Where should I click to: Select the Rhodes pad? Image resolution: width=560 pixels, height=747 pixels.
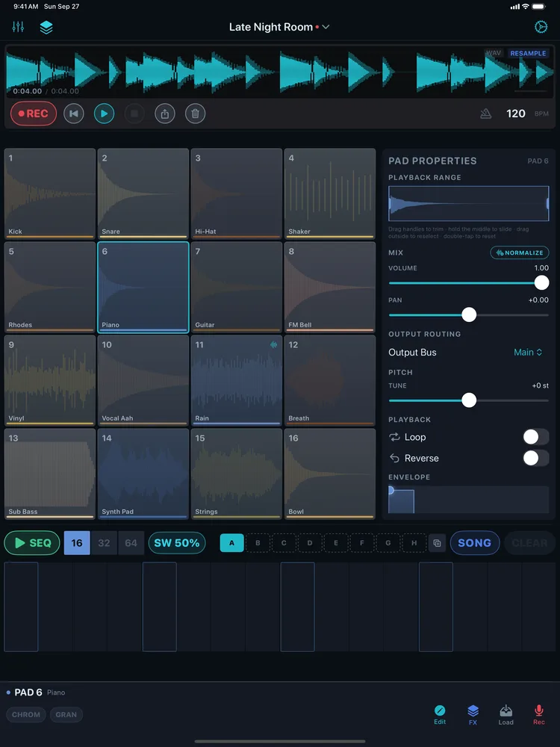point(50,287)
